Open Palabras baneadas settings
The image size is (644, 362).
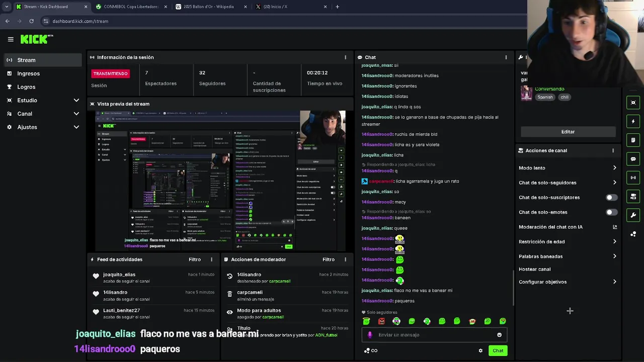pos(568,256)
